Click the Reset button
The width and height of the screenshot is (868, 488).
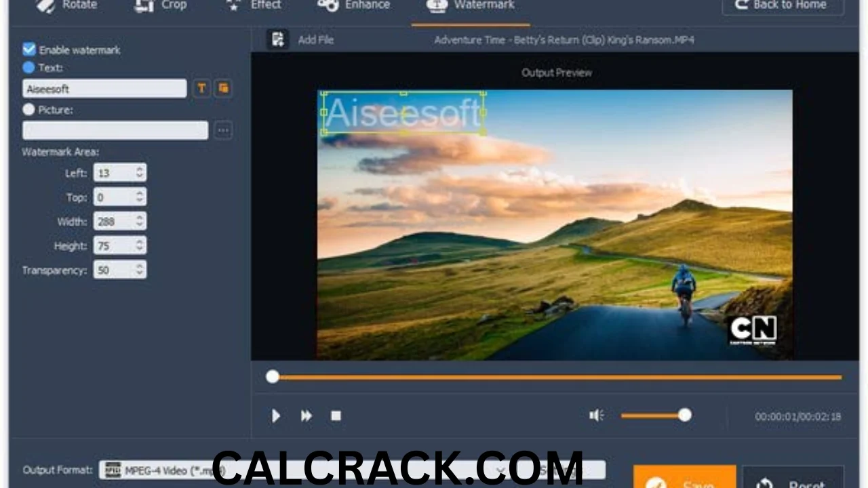pos(793,476)
